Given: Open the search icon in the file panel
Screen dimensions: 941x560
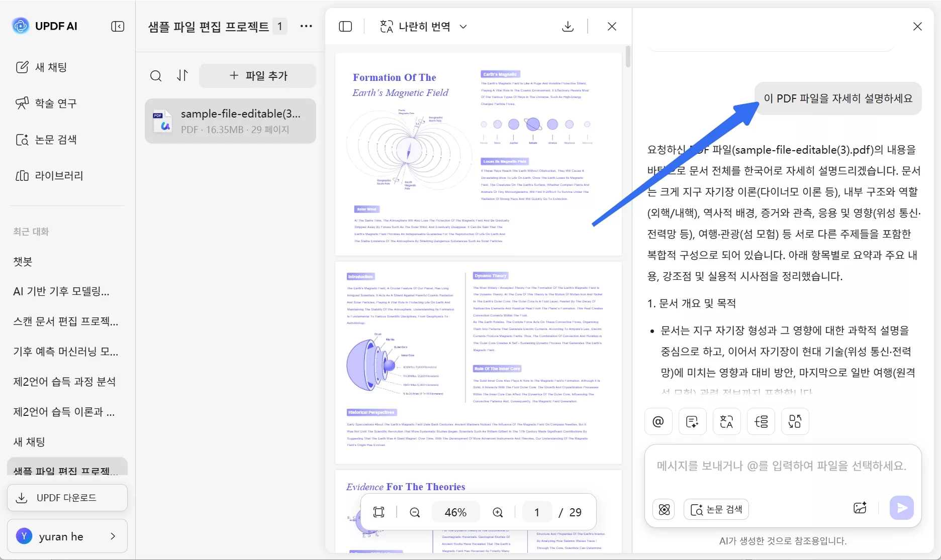Looking at the screenshot, I should [x=156, y=76].
